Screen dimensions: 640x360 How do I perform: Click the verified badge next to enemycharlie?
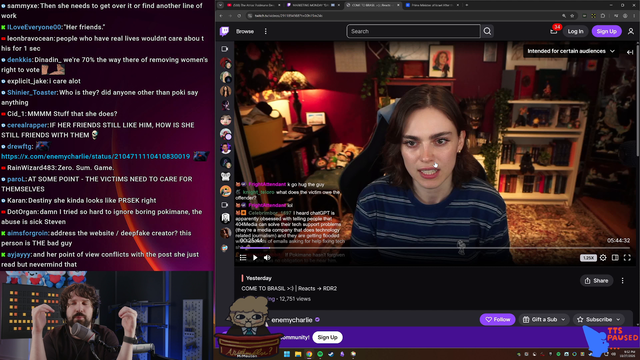click(317, 320)
